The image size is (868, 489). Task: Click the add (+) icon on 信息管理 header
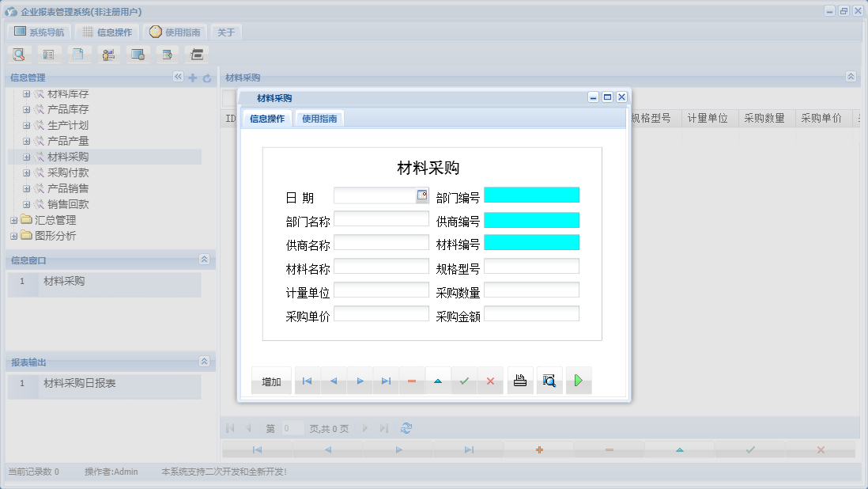pyautogui.click(x=192, y=78)
